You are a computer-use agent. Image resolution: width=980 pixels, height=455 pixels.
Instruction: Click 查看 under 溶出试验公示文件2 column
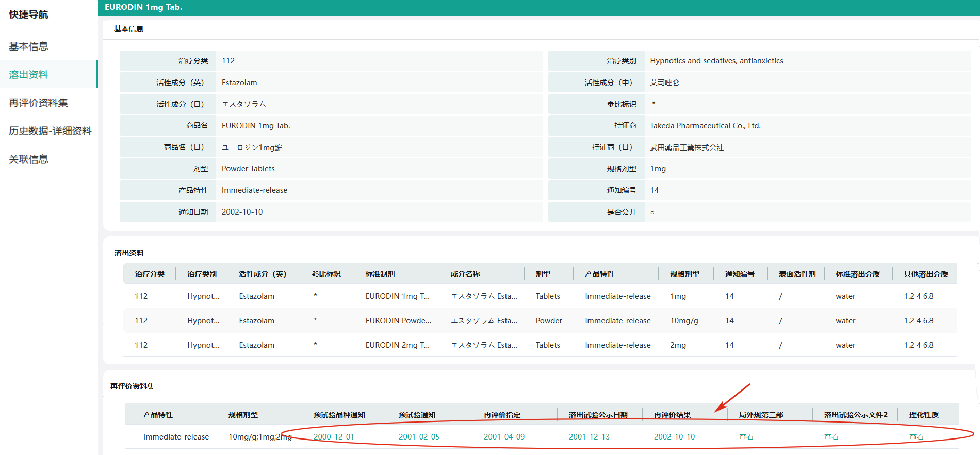click(831, 437)
